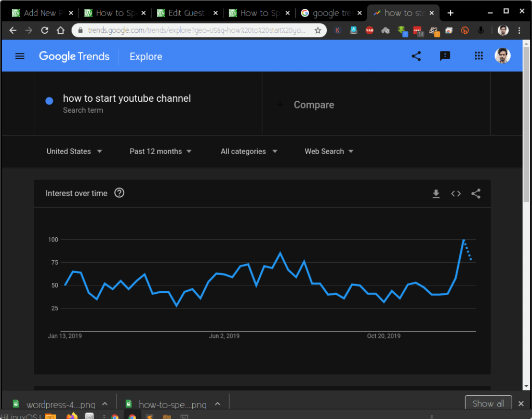The width and height of the screenshot is (532, 419).
Task: Click the Explore link in header
Action: 146,56
